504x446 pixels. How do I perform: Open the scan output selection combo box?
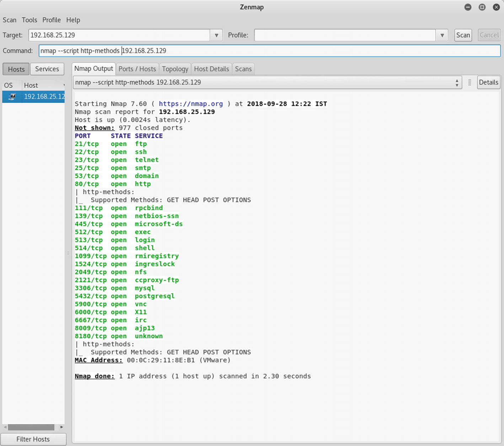click(267, 82)
